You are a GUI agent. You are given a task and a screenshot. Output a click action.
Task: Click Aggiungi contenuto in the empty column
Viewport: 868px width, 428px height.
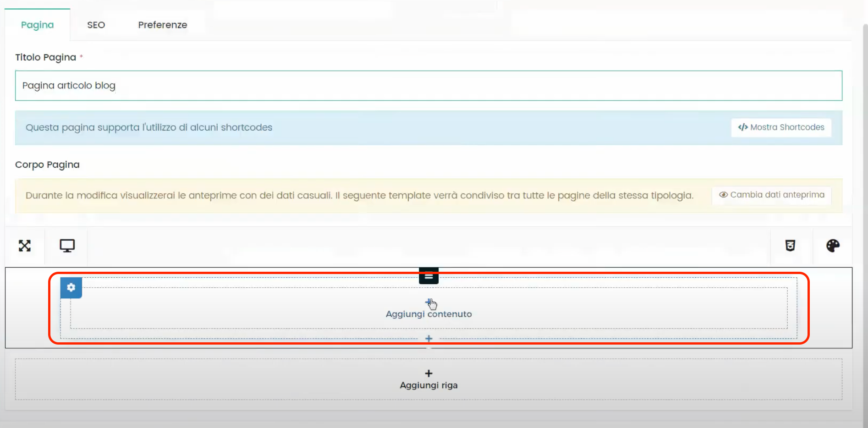(429, 314)
